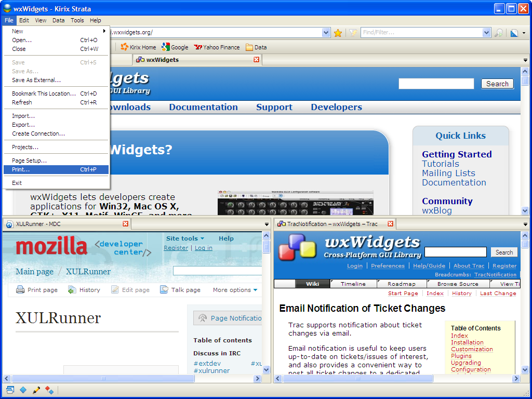Click the Mozilla page search field
The width and height of the screenshot is (532, 399).
218,271
